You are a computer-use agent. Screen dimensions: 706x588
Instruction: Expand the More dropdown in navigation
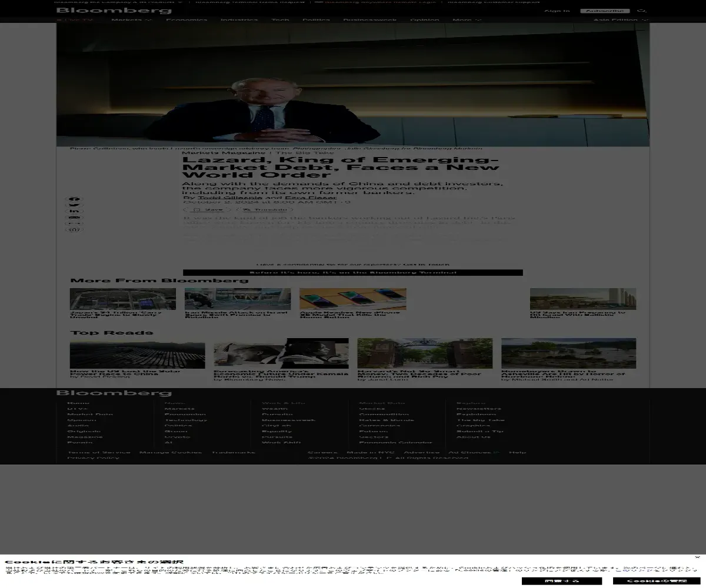coord(467,20)
